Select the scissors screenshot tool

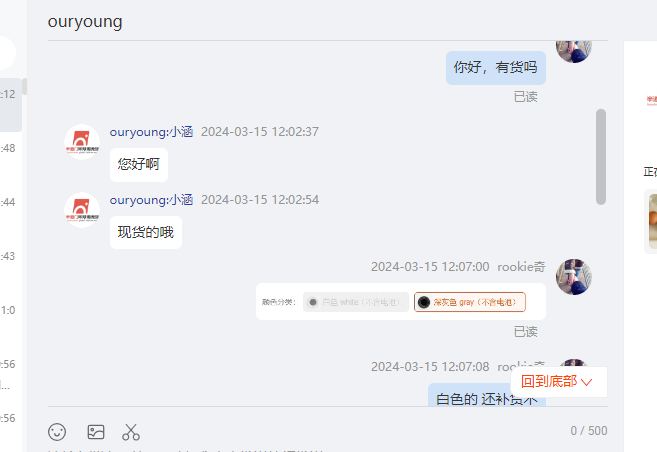click(131, 432)
